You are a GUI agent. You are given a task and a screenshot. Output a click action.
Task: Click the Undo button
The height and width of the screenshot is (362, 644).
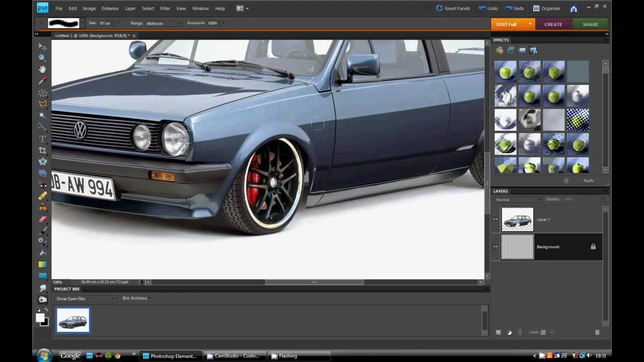pos(488,8)
